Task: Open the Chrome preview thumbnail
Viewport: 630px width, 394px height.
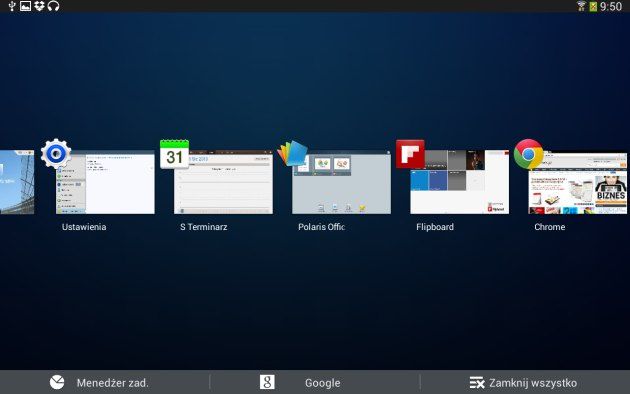Action: (x=578, y=182)
